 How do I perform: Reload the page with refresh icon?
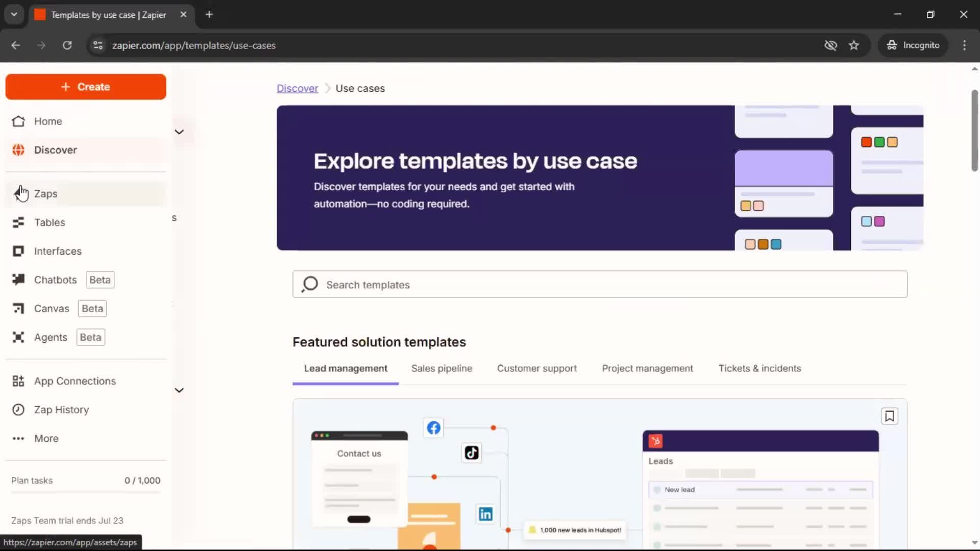67,45
